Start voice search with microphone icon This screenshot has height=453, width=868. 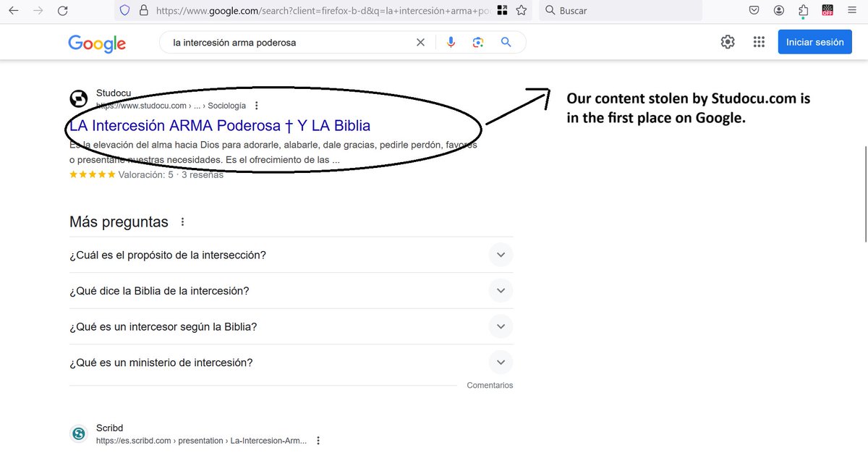451,43
